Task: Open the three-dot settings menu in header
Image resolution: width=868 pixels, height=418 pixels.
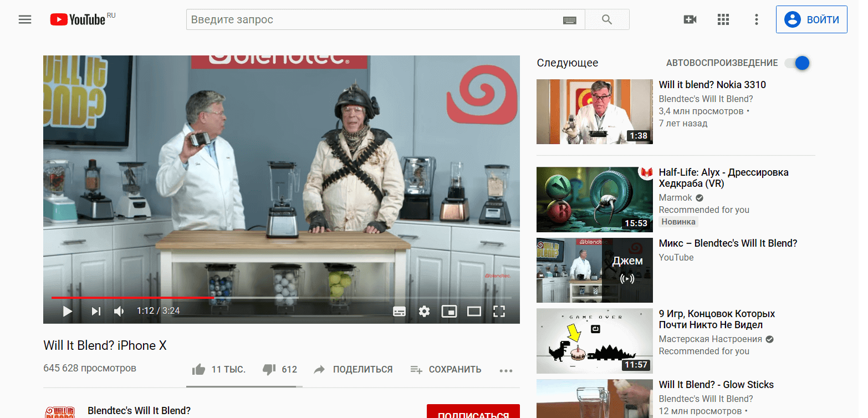Action: (756, 20)
